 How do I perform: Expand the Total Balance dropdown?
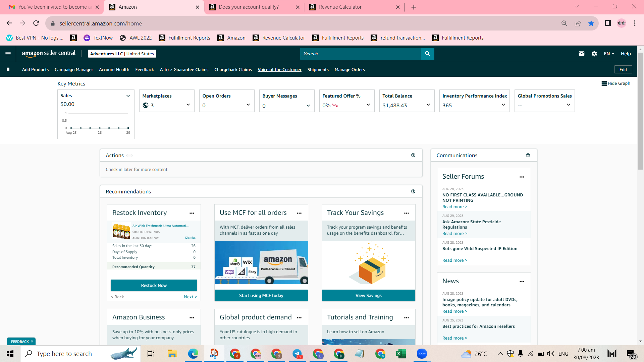(x=428, y=105)
